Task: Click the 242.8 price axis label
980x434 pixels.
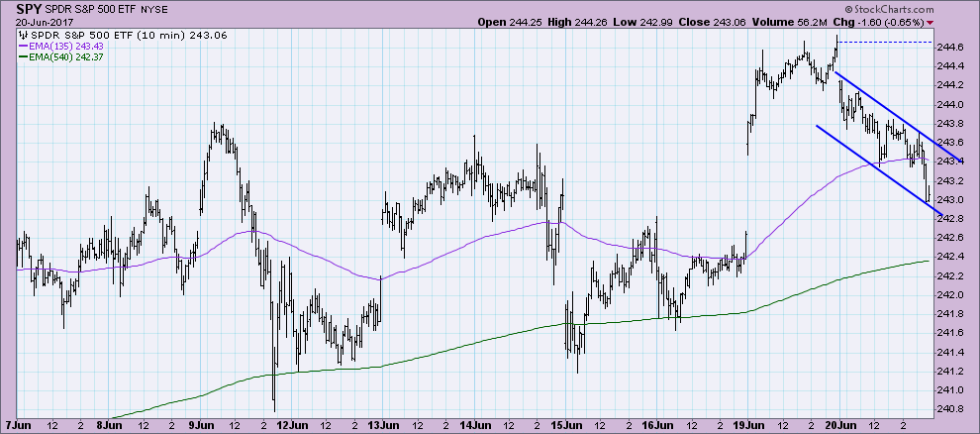Action: (x=950, y=218)
